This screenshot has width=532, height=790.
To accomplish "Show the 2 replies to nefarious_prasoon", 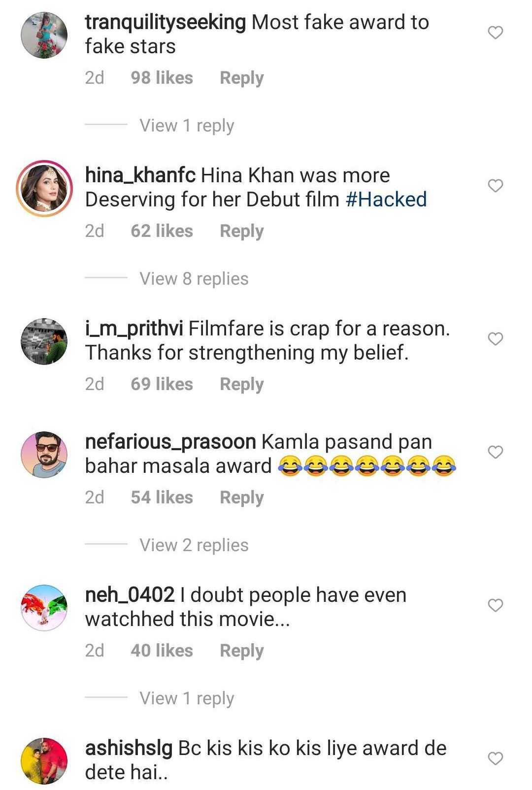I will click(x=194, y=545).
